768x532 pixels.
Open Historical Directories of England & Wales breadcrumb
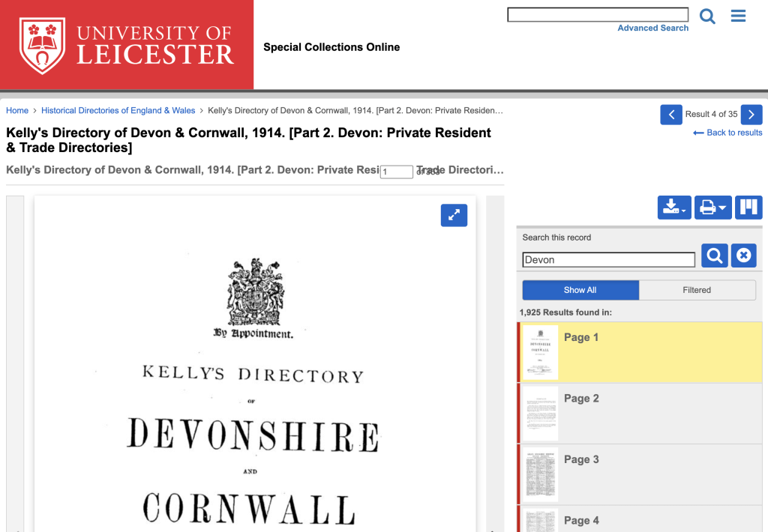(x=118, y=110)
